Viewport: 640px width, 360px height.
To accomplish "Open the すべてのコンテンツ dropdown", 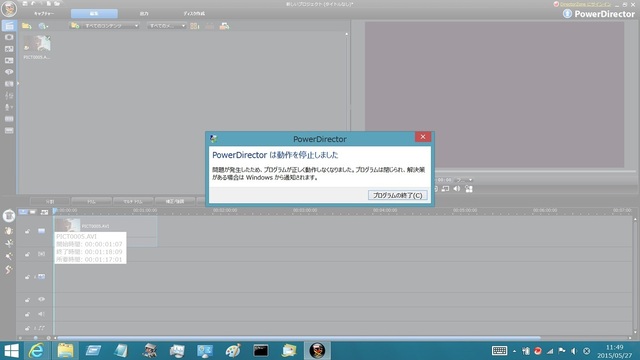I will [105, 26].
